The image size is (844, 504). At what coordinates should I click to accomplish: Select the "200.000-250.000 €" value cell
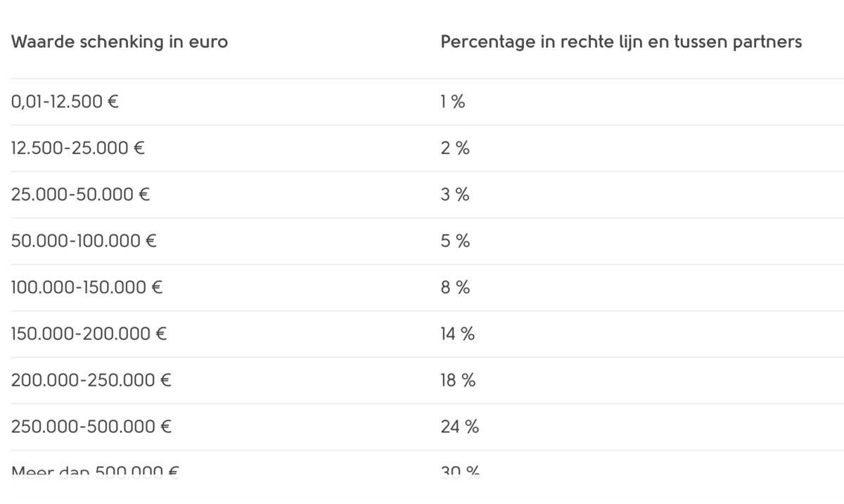pyautogui.click(x=91, y=380)
